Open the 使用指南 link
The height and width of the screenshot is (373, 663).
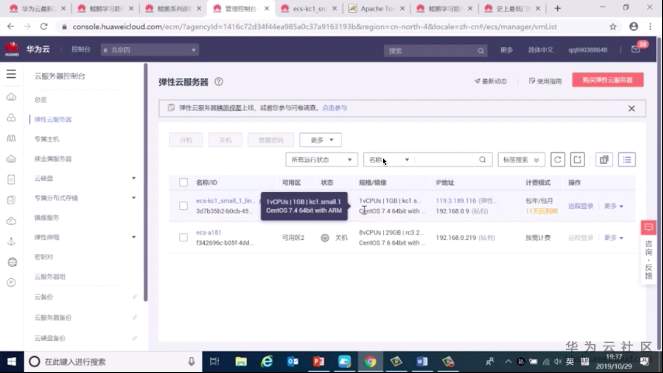click(545, 81)
